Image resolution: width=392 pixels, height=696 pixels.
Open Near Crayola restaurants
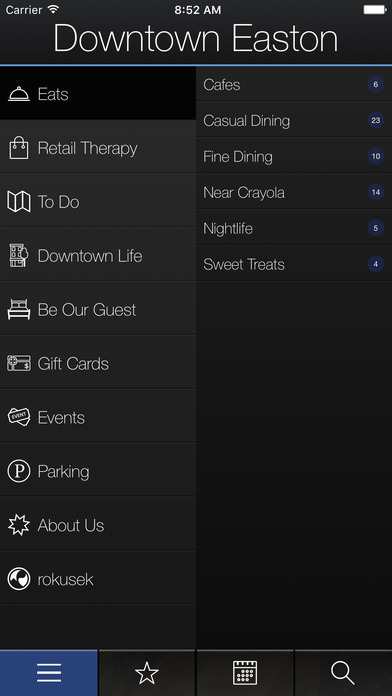[294, 192]
